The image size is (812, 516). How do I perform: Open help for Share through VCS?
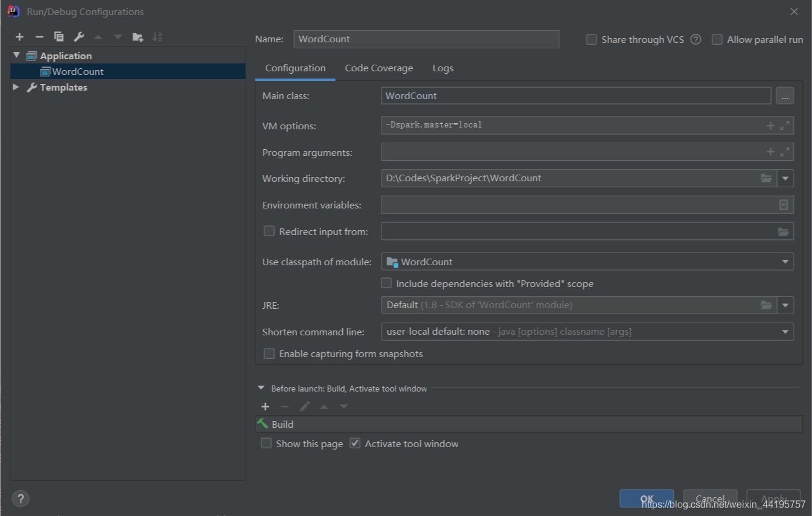(x=695, y=39)
